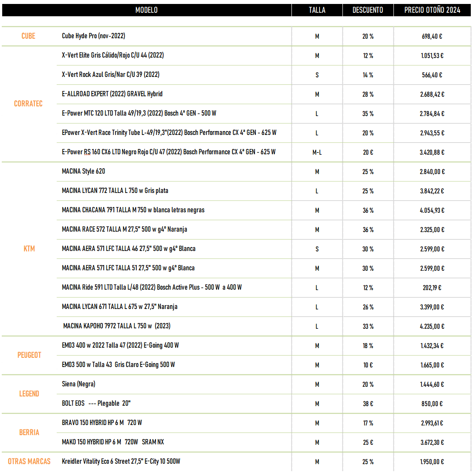473x476 pixels.
Task: Click the 1.950,00 € price
Action: [x=432, y=462]
